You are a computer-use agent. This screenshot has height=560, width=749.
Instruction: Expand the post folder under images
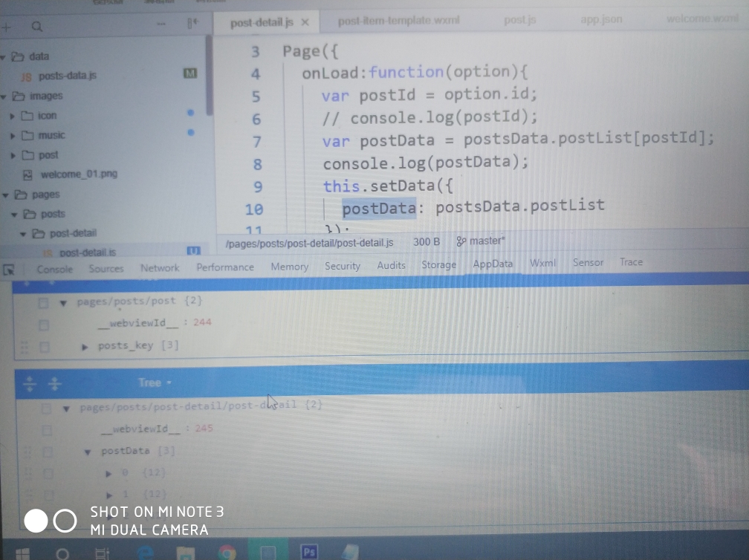point(13,156)
